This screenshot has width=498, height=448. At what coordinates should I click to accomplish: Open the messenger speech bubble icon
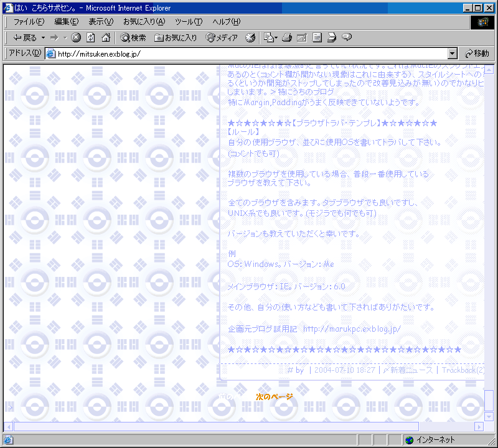[347, 38]
